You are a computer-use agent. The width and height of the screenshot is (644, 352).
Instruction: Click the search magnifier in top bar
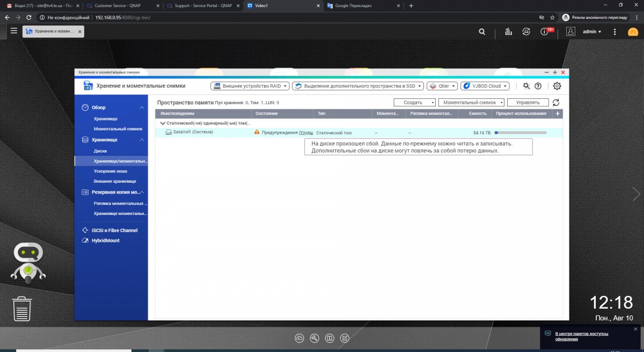coord(482,32)
